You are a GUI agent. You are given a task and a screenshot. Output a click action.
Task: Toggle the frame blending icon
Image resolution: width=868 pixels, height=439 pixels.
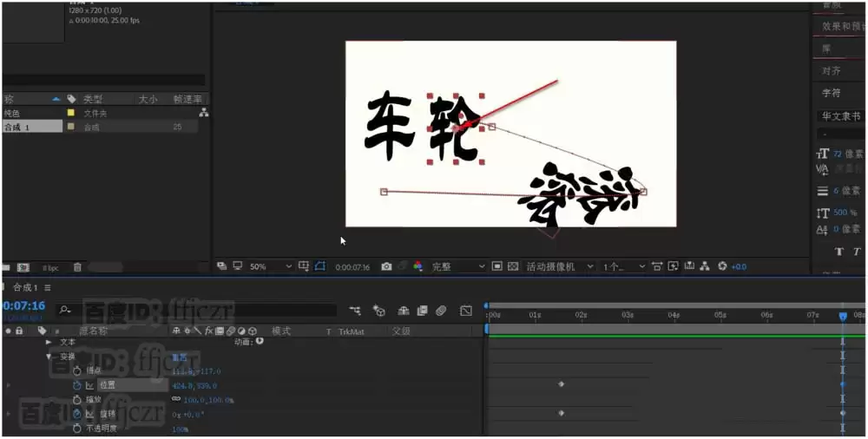tap(422, 311)
